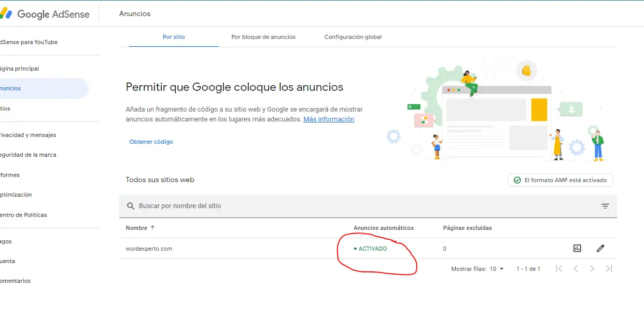The height and width of the screenshot is (315, 644).
Task: Switch to the Por sitio tab
Action: point(174,37)
